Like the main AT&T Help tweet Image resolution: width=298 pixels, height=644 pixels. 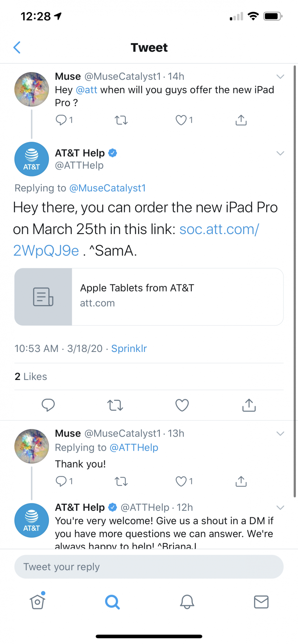182,405
